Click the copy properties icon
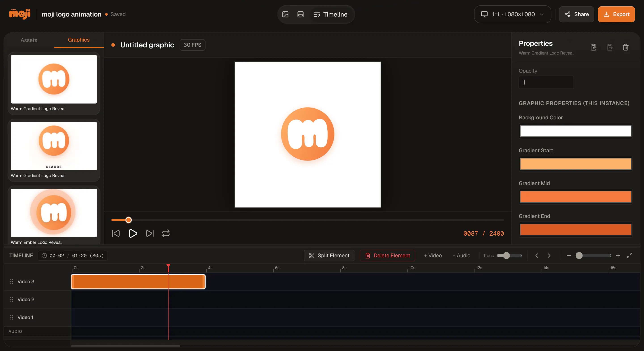Viewport: 644px width, 351px height. [x=593, y=47]
